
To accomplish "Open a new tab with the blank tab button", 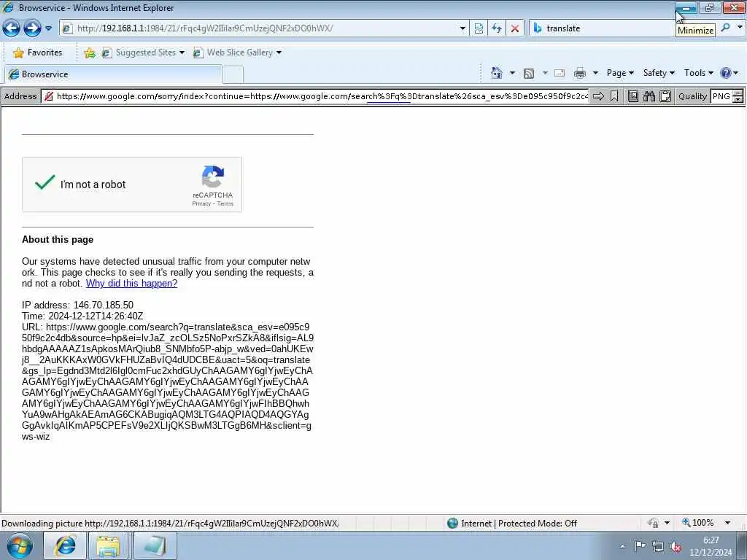I will 233,75.
